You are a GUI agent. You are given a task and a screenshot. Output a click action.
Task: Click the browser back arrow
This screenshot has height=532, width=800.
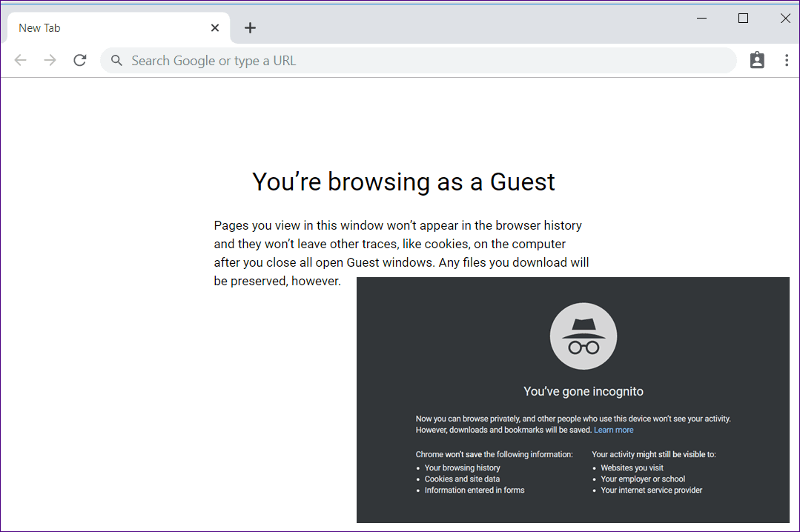pos(21,60)
